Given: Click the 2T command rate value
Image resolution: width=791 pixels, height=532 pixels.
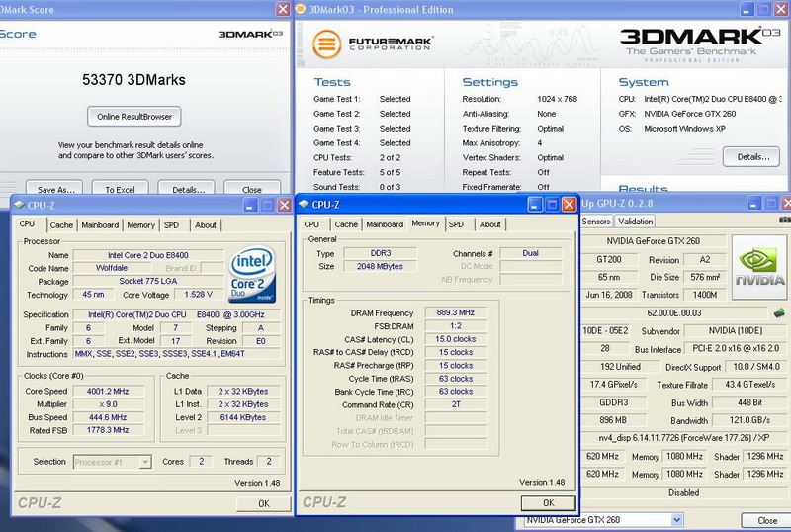Looking at the screenshot, I should [x=456, y=404].
